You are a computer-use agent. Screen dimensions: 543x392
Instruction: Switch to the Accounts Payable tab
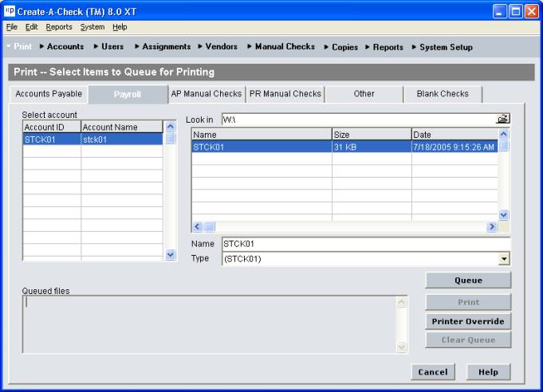(x=49, y=94)
